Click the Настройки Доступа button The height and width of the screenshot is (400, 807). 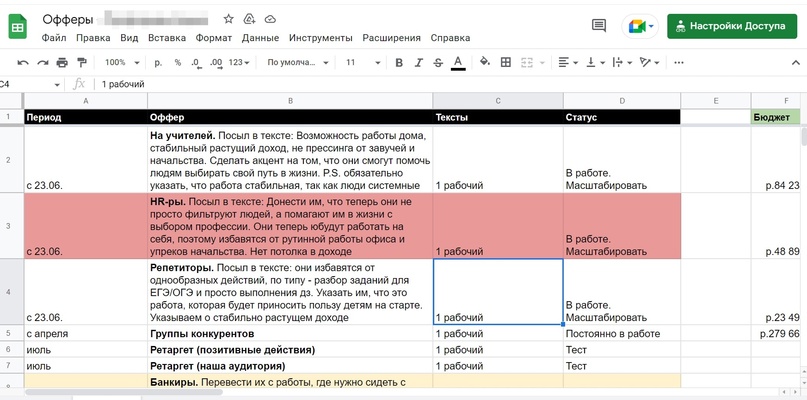(x=734, y=26)
